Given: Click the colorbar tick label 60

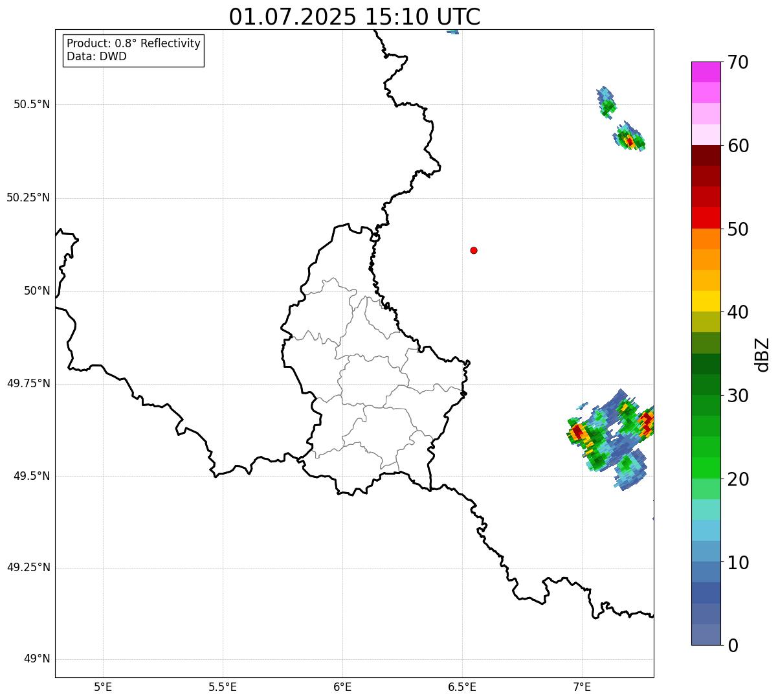Looking at the screenshot, I should [738, 146].
